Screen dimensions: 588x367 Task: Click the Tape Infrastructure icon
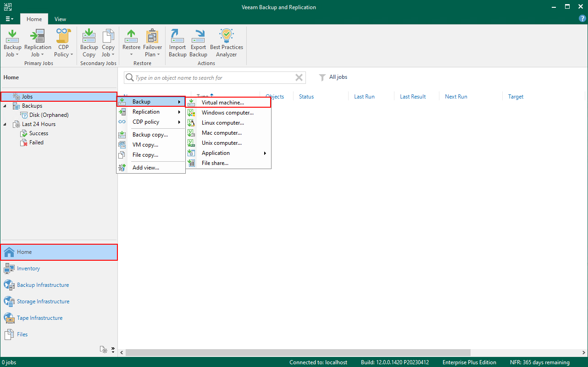(9, 318)
